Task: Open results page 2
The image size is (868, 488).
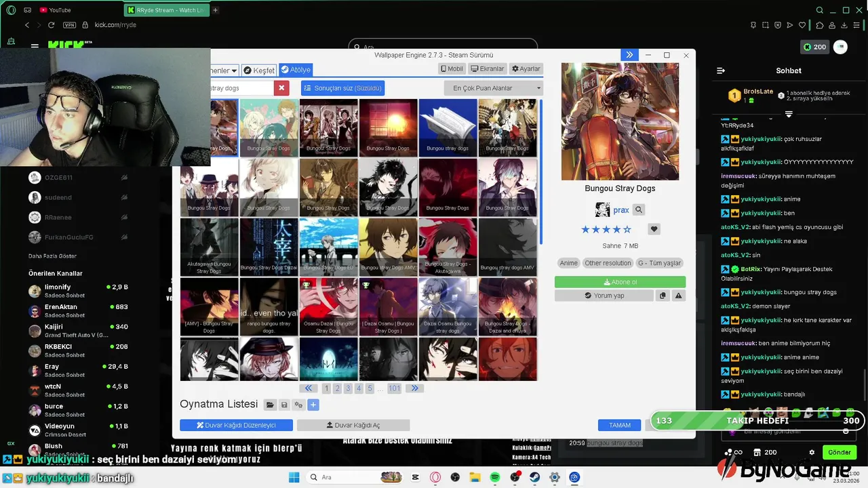Action: (337, 388)
